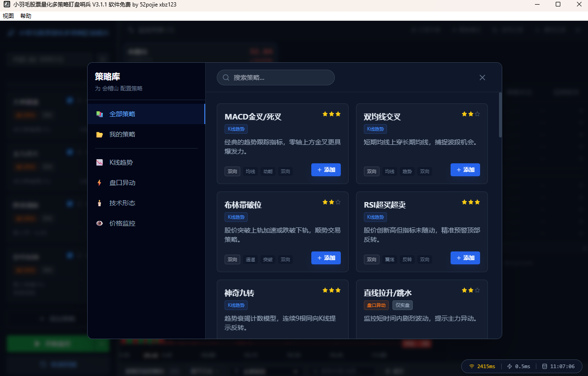Focus the 搜索策略 search field

276,78
